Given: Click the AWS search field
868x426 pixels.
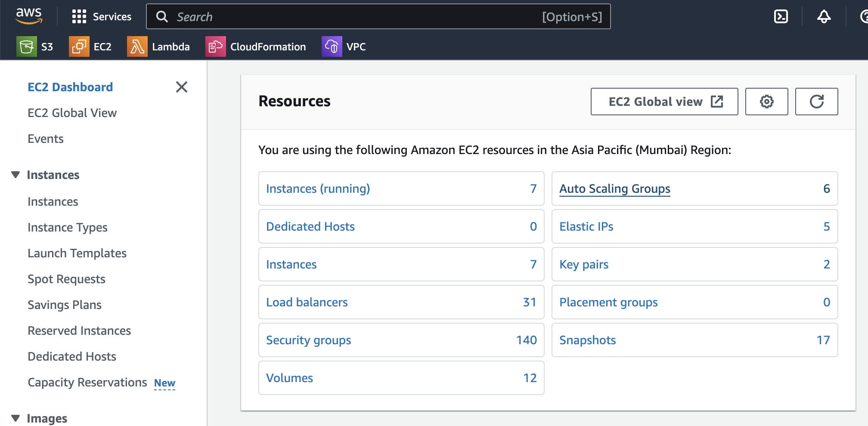Looking at the screenshot, I should [x=357, y=17].
